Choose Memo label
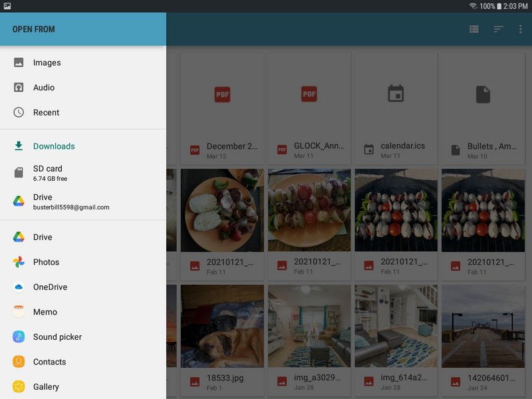Viewport: 532px width, 399px height. point(45,312)
